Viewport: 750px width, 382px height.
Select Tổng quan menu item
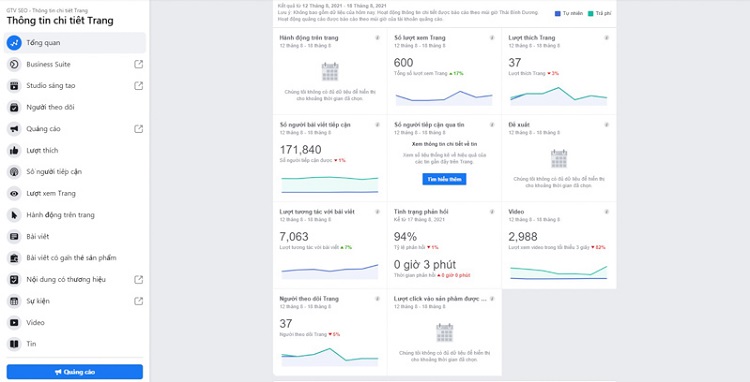coord(75,43)
